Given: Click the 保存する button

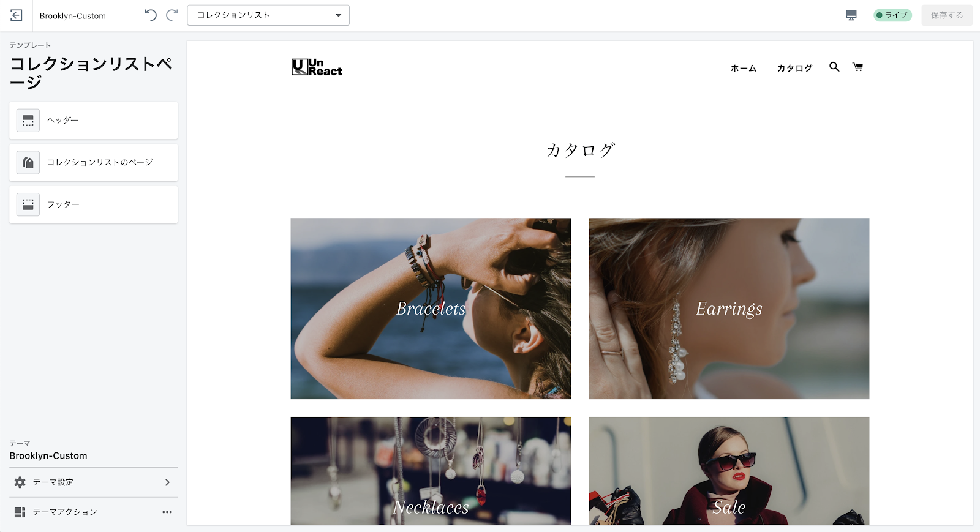Looking at the screenshot, I should pos(947,15).
